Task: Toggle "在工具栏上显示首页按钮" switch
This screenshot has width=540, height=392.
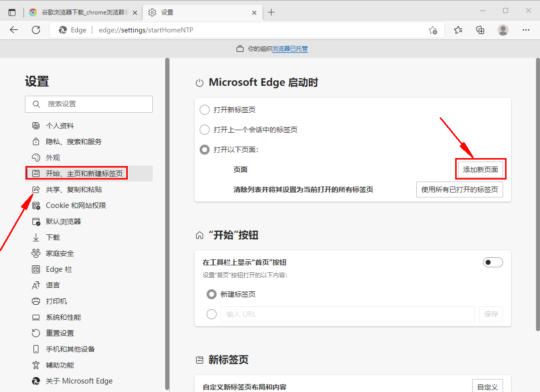Action: [493, 262]
